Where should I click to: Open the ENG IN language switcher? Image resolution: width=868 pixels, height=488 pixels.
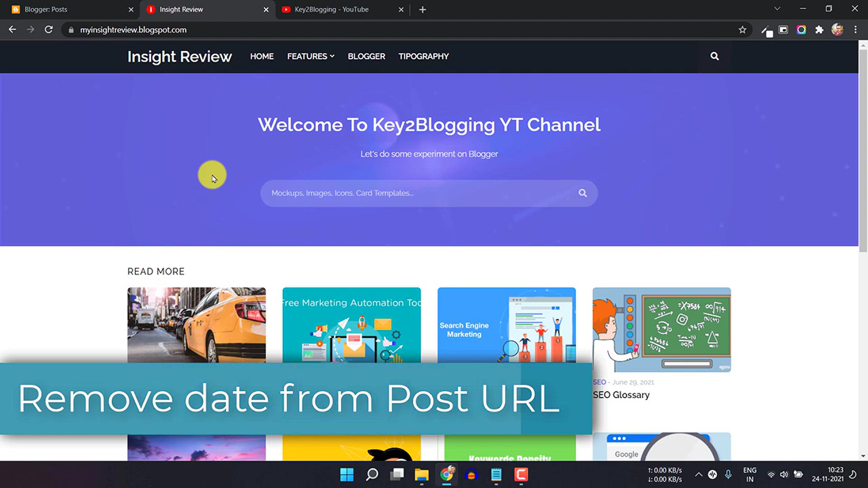(750, 474)
